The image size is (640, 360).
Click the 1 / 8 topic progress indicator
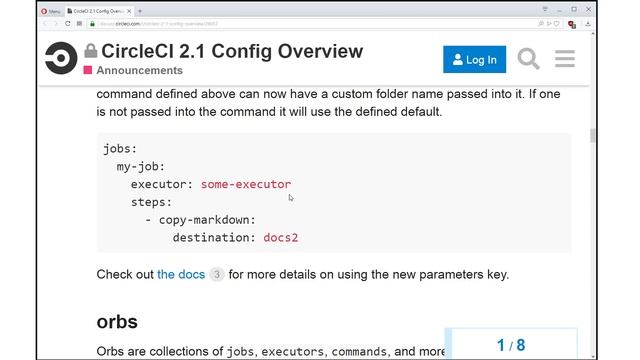(x=511, y=345)
